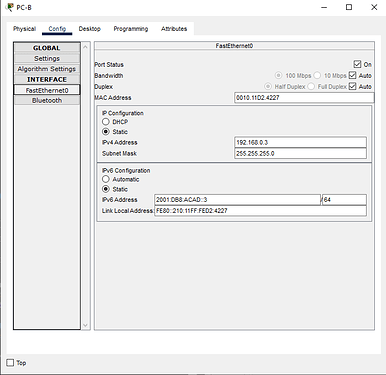Open Algorithm Settings in sidebar
The image size is (386, 375).
point(47,69)
